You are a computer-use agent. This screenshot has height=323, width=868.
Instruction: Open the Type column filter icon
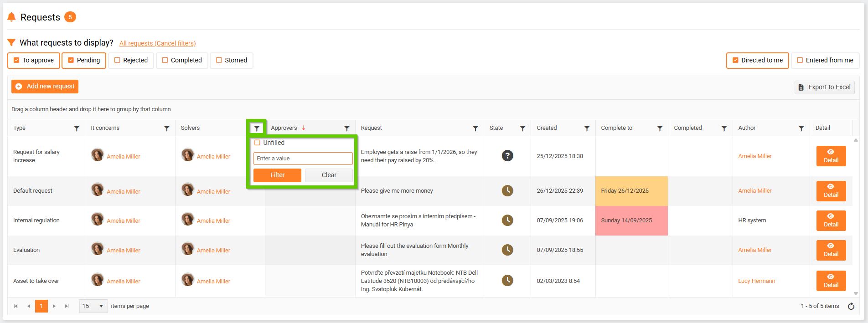point(77,128)
